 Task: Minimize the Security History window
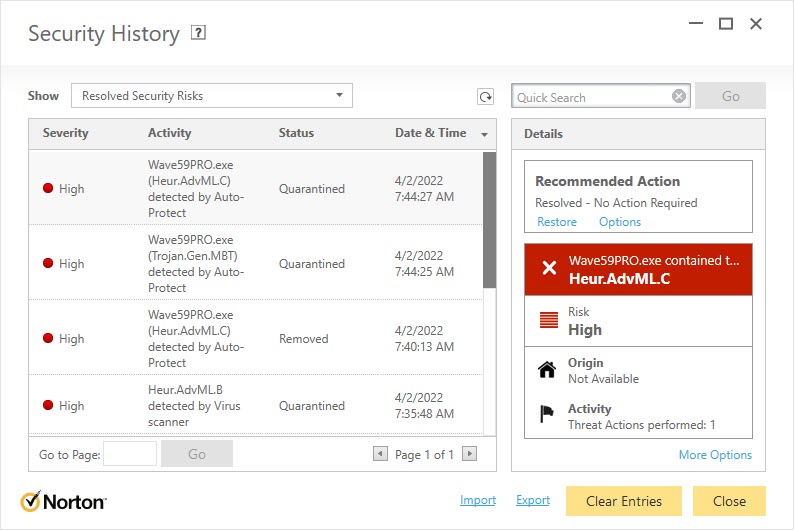coord(696,23)
